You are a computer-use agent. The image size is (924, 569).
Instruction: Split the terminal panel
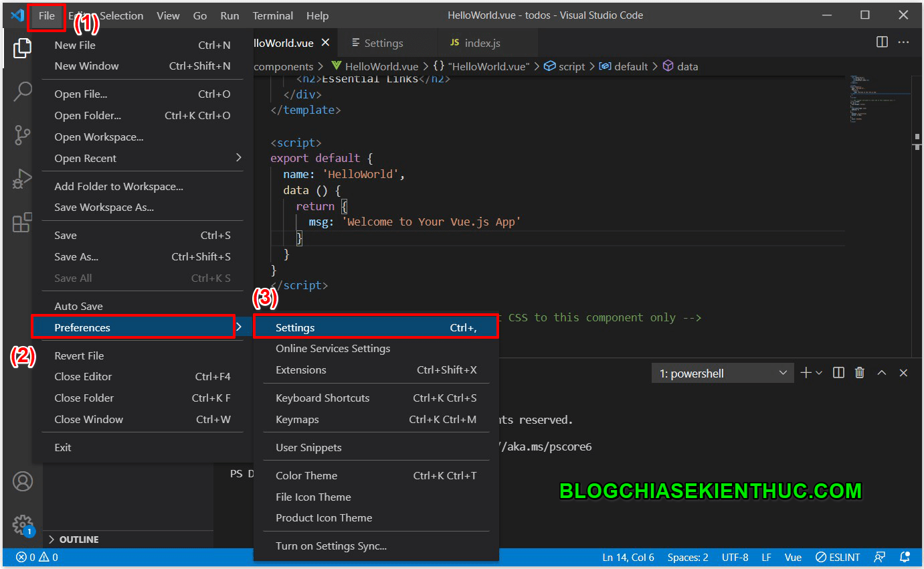[838, 373]
